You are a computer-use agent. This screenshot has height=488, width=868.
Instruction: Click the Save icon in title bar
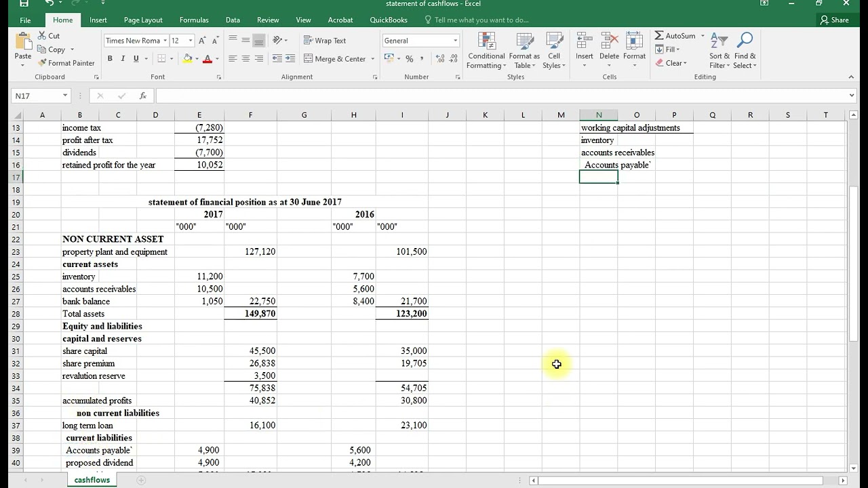click(x=24, y=3)
